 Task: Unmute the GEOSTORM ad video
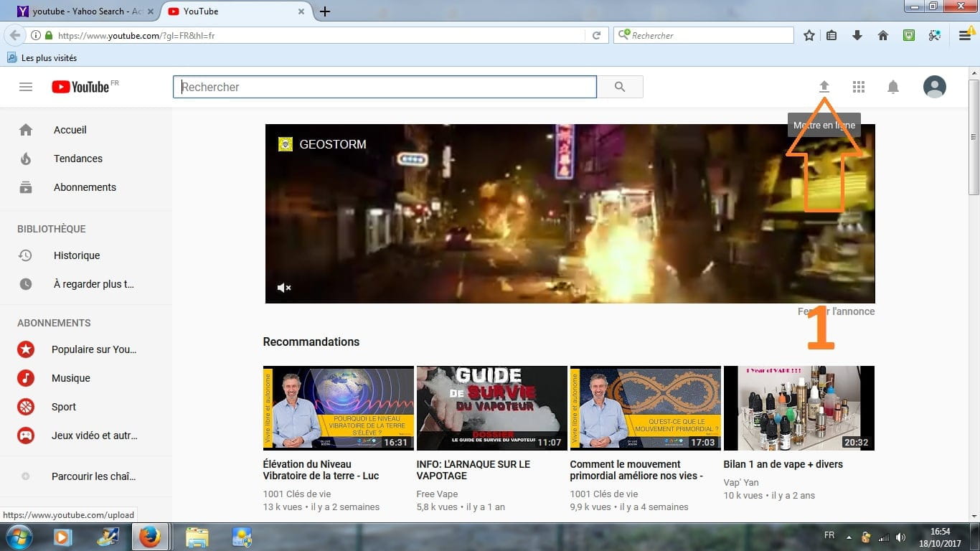click(x=284, y=288)
